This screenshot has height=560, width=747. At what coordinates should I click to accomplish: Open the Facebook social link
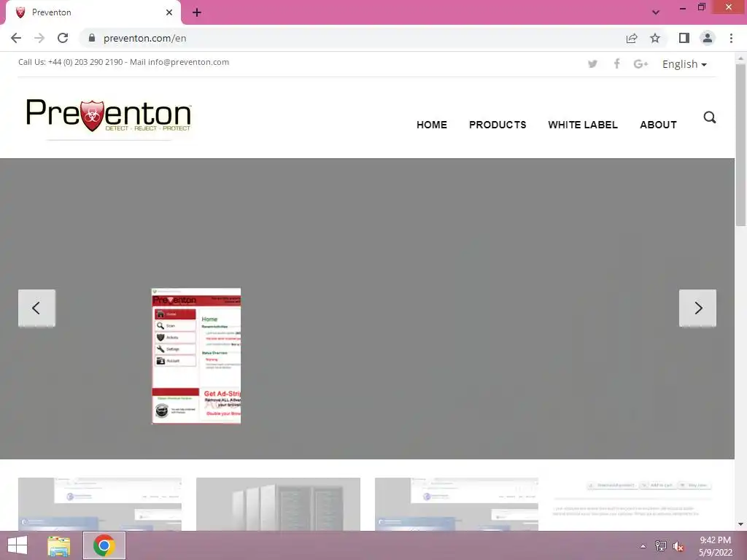tap(617, 64)
